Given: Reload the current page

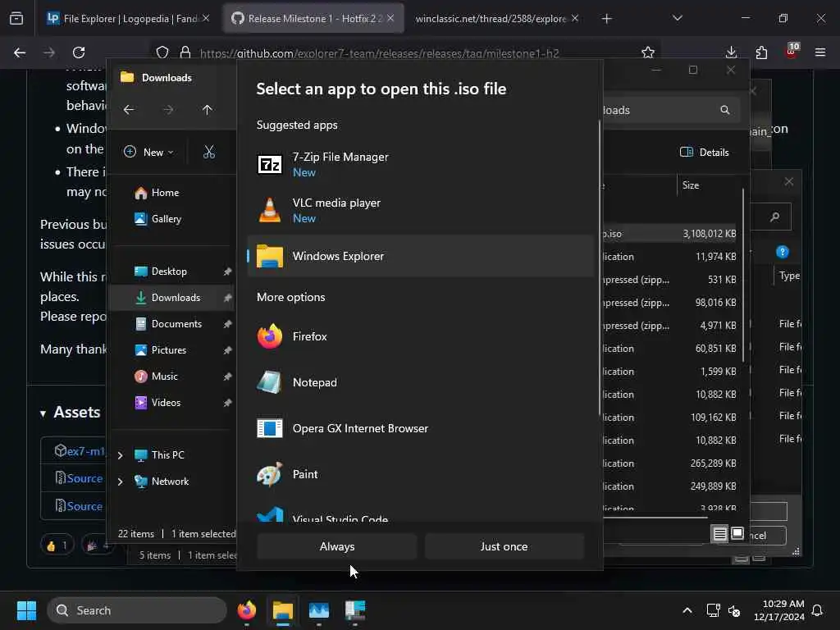Looking at the screenshot, I should (x=79, y=52).
